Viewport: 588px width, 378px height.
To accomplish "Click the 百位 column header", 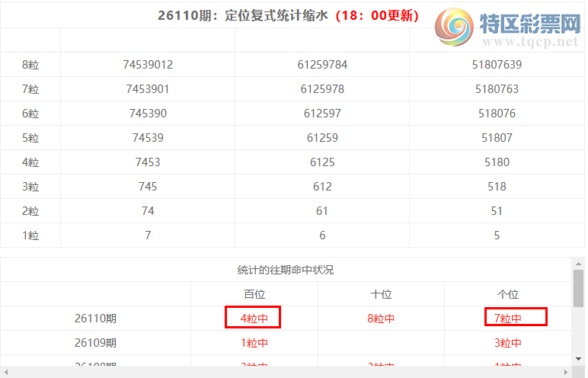I will pos(254,294).
